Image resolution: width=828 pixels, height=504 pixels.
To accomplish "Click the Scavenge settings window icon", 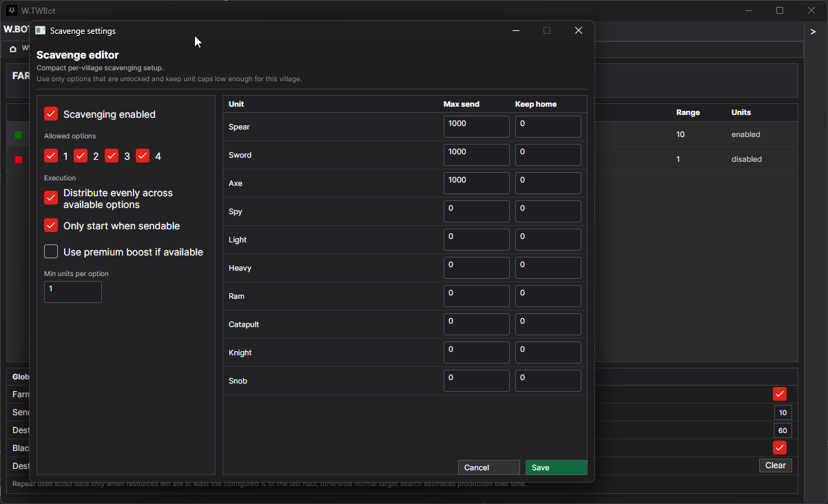I will click(x=40, y=30).
